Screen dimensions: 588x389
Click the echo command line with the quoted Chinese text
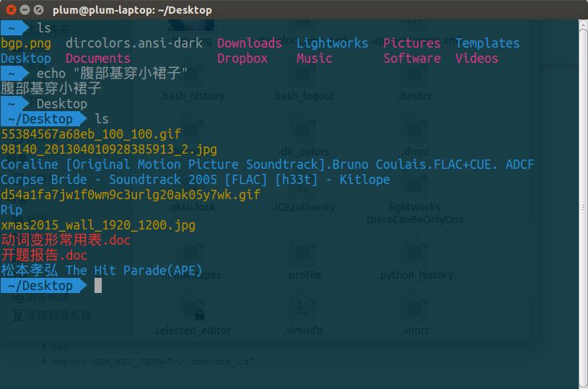[112, 73]
